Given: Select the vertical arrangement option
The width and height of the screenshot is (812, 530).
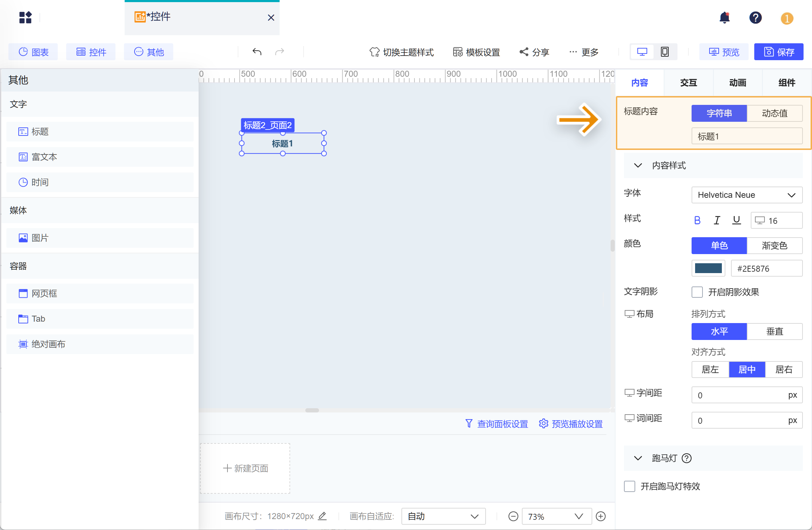Looking at the screenshot, I should point(774,332).
